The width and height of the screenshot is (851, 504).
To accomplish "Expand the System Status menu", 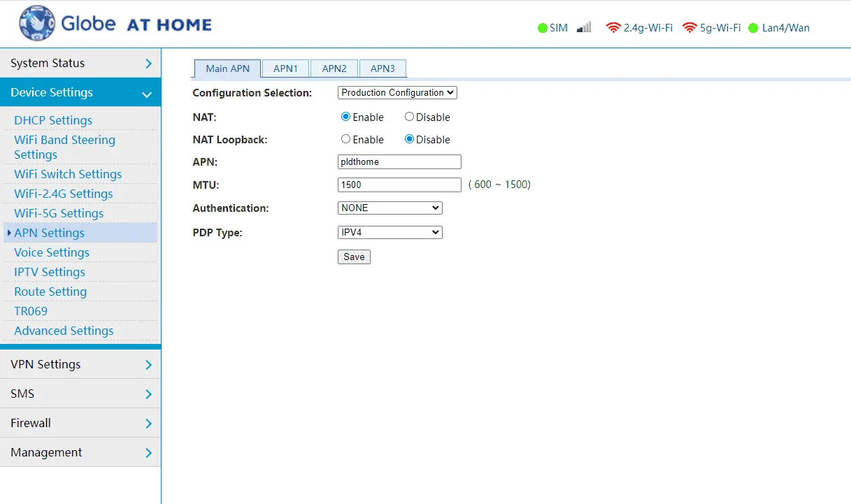I will (x=80, y=63).
